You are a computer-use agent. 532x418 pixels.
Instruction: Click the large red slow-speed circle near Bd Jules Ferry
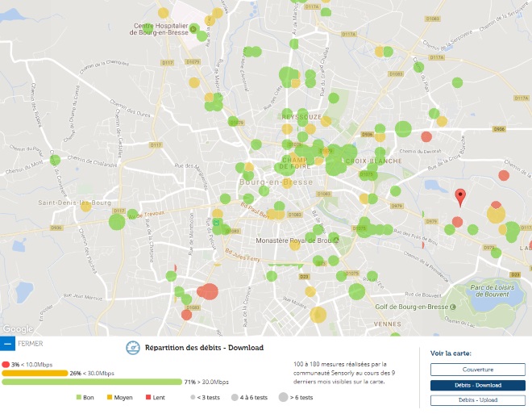pos(209,291)
